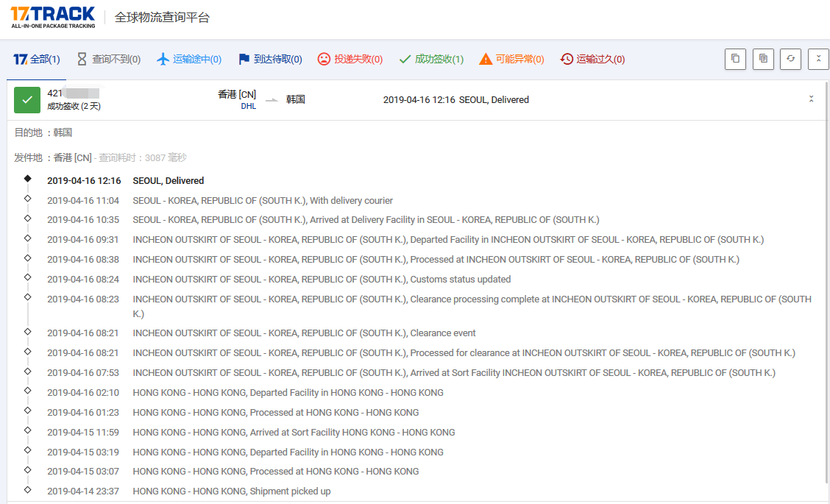Click the green delivered checkmark status icon
The height and width of the screenshot is (504, 830).
coord(27,100)
